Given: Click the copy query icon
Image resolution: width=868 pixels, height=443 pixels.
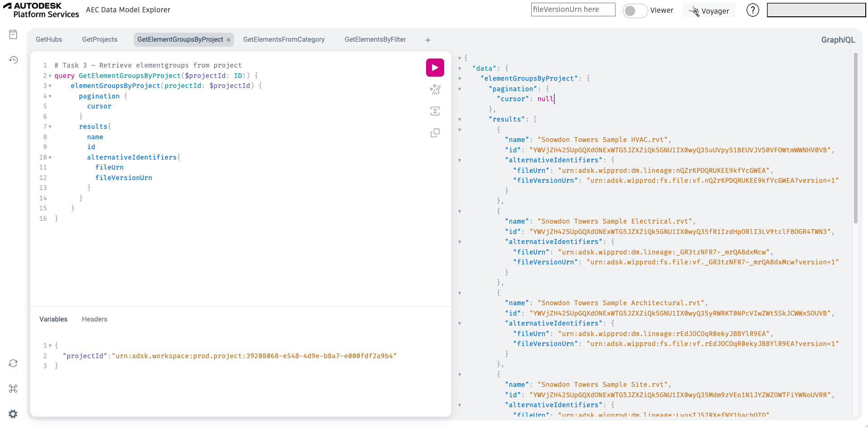Looking at the screenshot, I should coord(435,133).
